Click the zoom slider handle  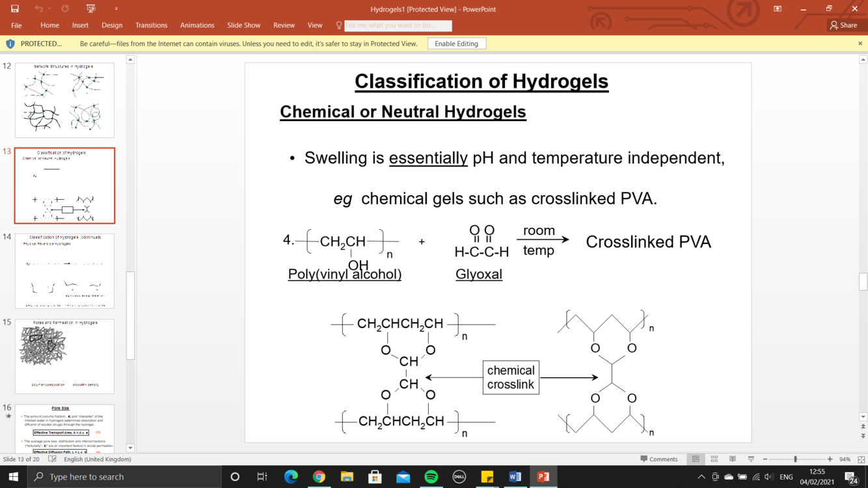(x=795, y=459)
